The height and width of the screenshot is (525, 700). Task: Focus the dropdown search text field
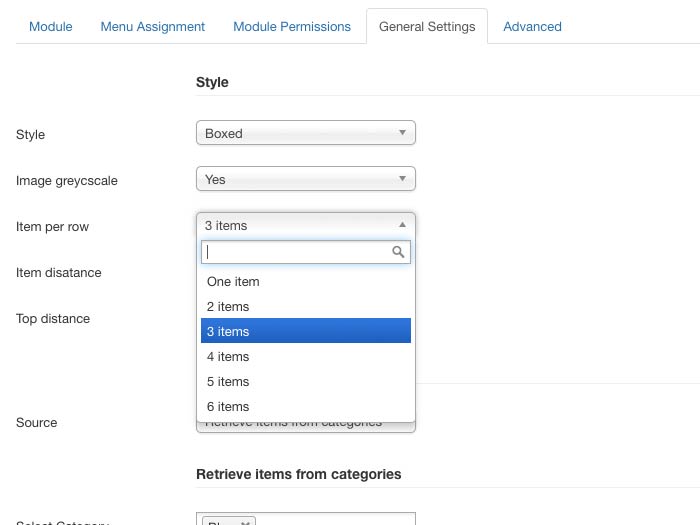point(295,252)
